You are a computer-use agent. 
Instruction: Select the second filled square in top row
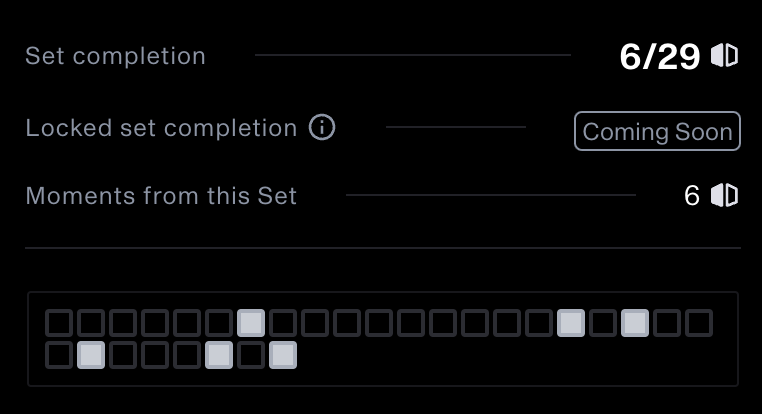pos(571,323)
